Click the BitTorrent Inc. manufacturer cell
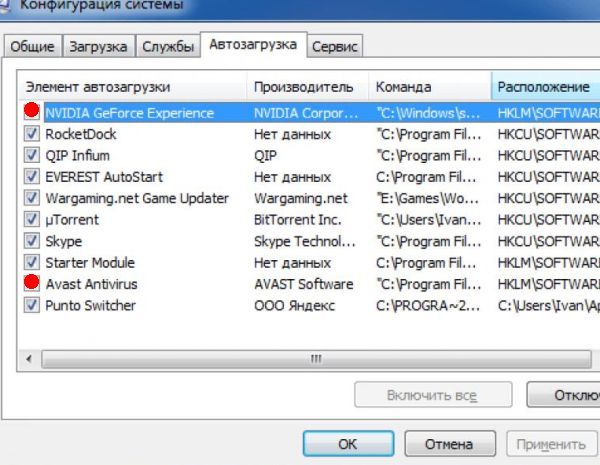Viewport: 600px width, 465px height. click(x=298, y=220)
